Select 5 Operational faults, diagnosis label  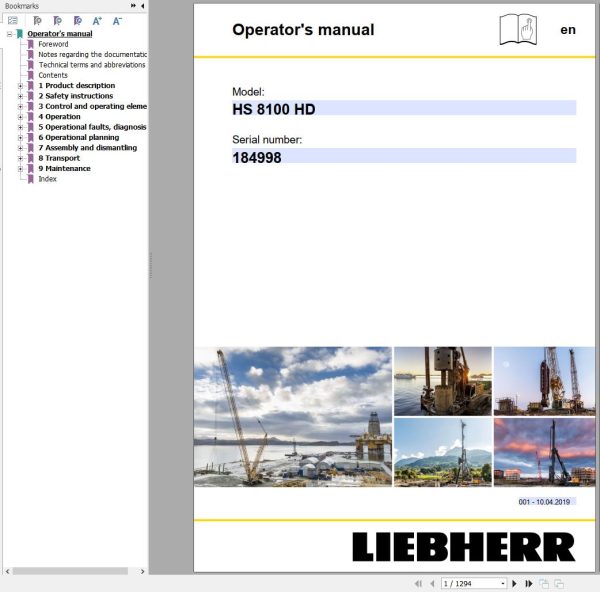92,127
